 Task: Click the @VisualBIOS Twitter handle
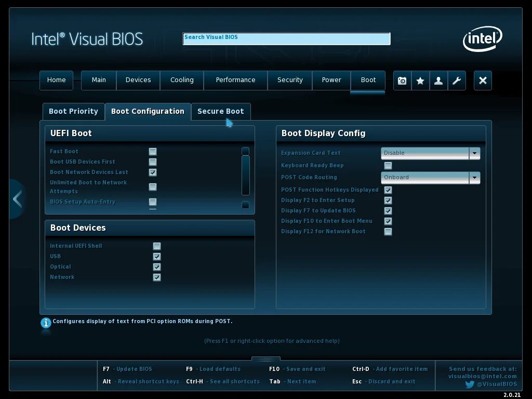tap(497, 384)
